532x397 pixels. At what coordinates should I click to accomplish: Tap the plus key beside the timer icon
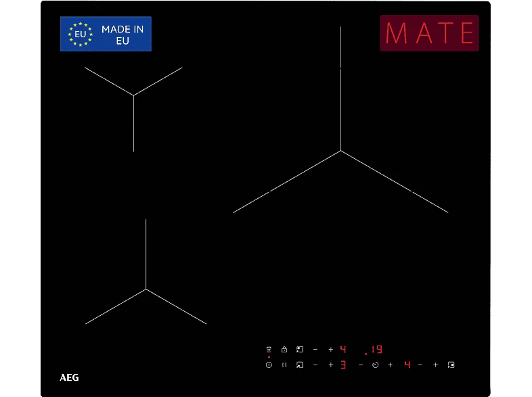point(390,365)
